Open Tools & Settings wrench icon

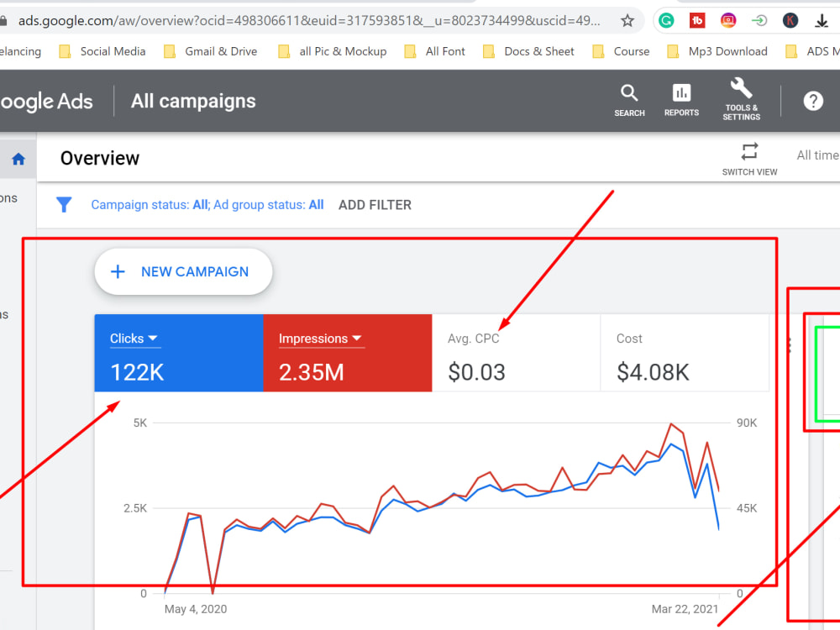[x=742, y=99]
